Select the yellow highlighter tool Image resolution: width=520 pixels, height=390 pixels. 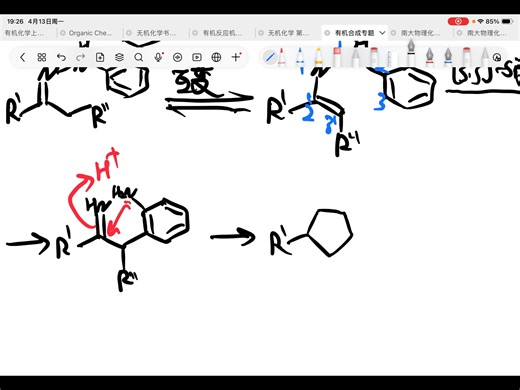pos(319,57)
